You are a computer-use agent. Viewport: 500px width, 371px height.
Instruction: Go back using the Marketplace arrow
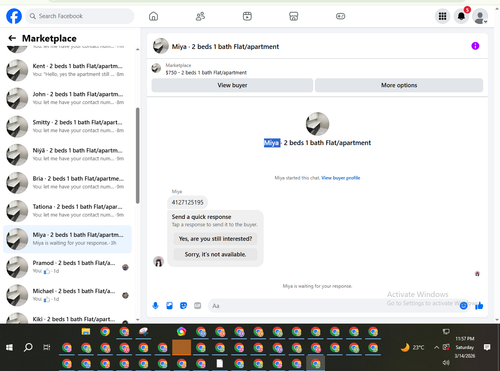12,38
